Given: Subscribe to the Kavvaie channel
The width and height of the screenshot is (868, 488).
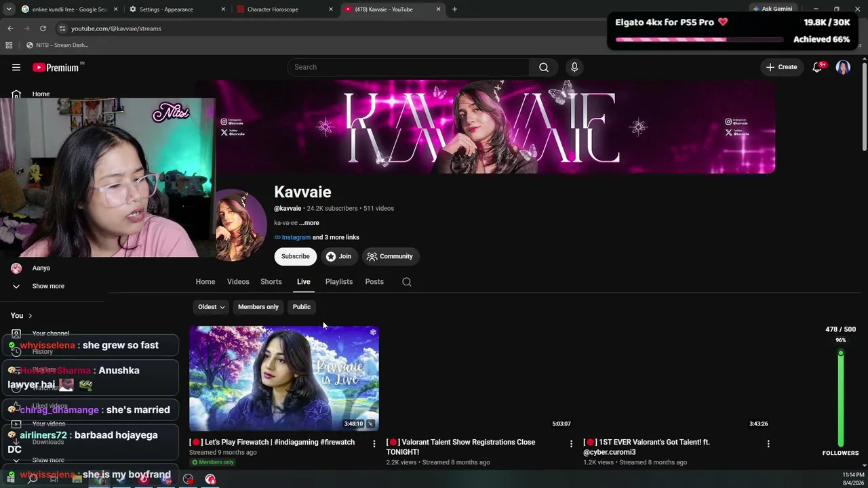Looking at the screenshot, I should 296,256.
